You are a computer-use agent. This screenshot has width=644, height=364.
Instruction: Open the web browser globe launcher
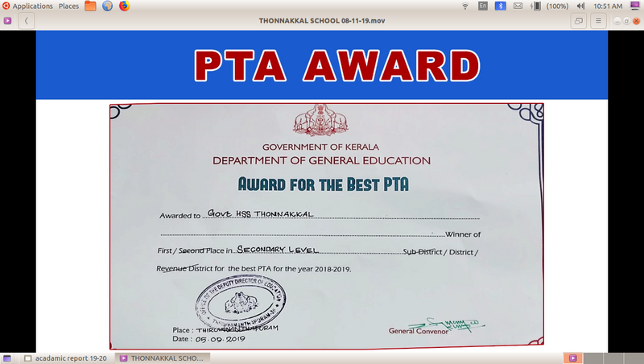pyautogui.click(x=107, y=6)
